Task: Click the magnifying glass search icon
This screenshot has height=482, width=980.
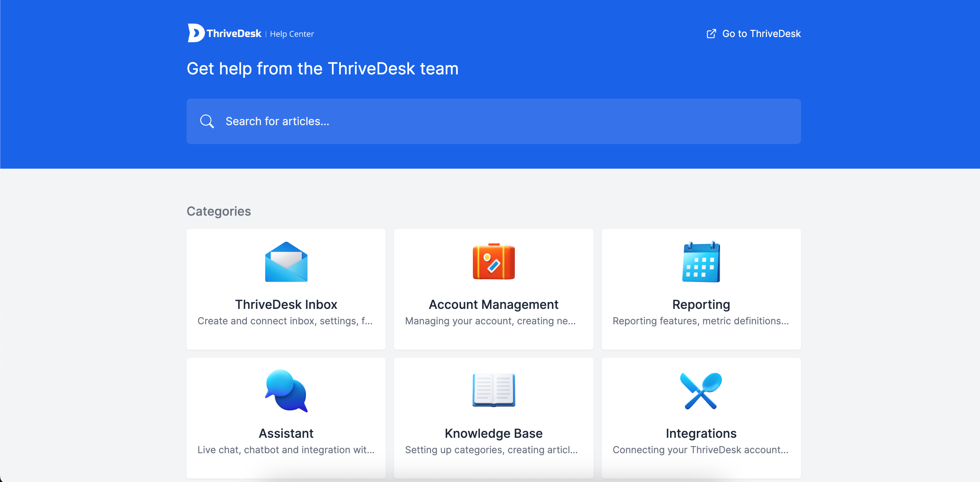Action: tap(207, 121)
